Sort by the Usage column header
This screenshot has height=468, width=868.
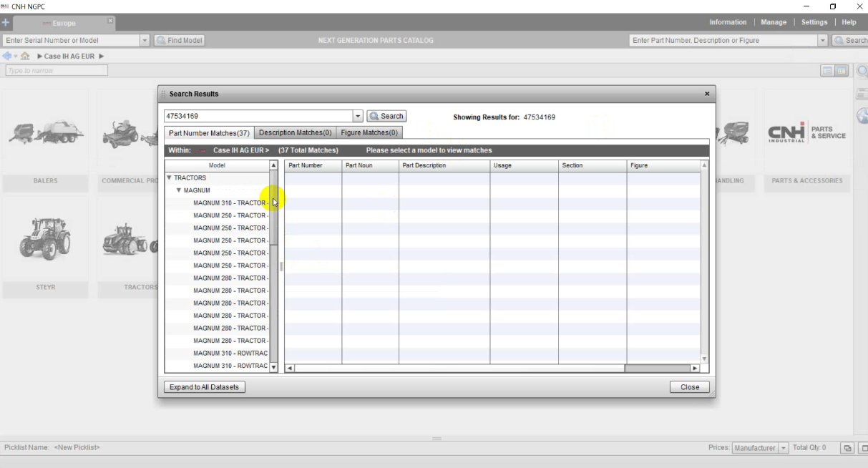click(x=525, y=165)
